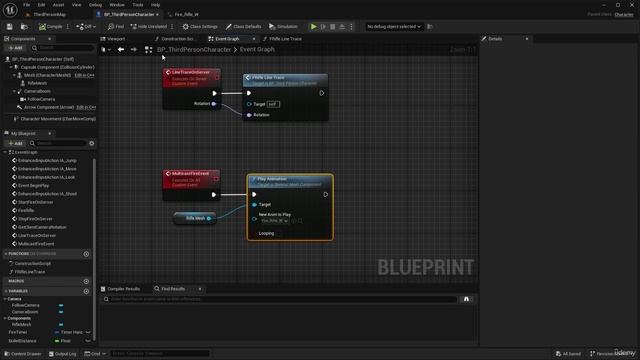Collapse the CameraBoom tree item

coord(14,91)
